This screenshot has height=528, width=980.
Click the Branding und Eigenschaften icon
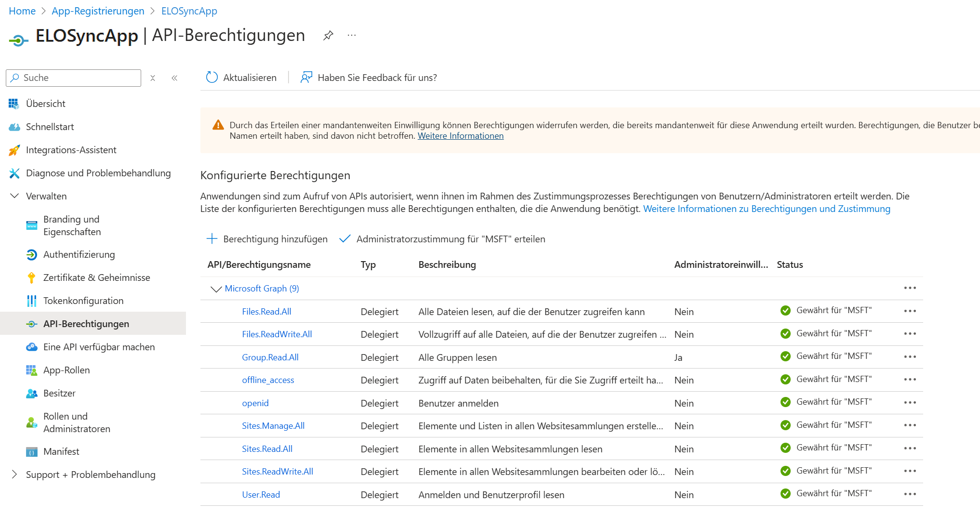(x=31, y=225)
